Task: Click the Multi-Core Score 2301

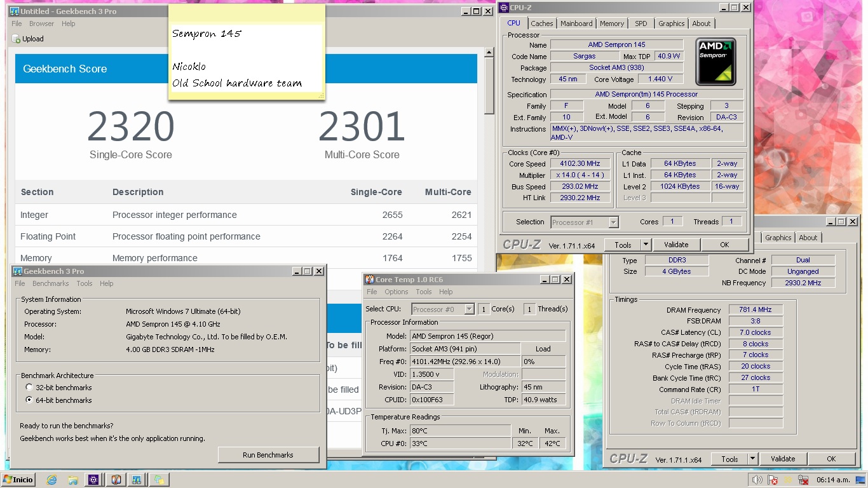Action: coord(362,127)
